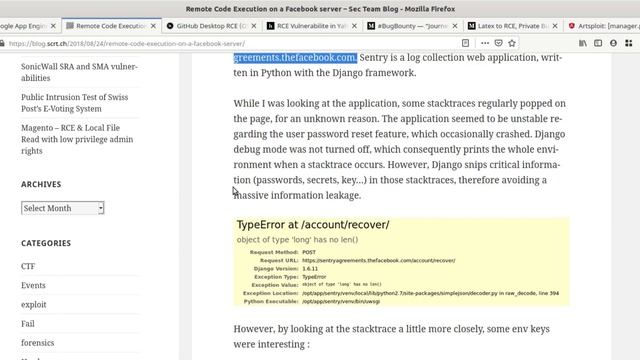Viewport: 640px width, 360px height.
Task: Open the Events category
Action: [33, 285]
